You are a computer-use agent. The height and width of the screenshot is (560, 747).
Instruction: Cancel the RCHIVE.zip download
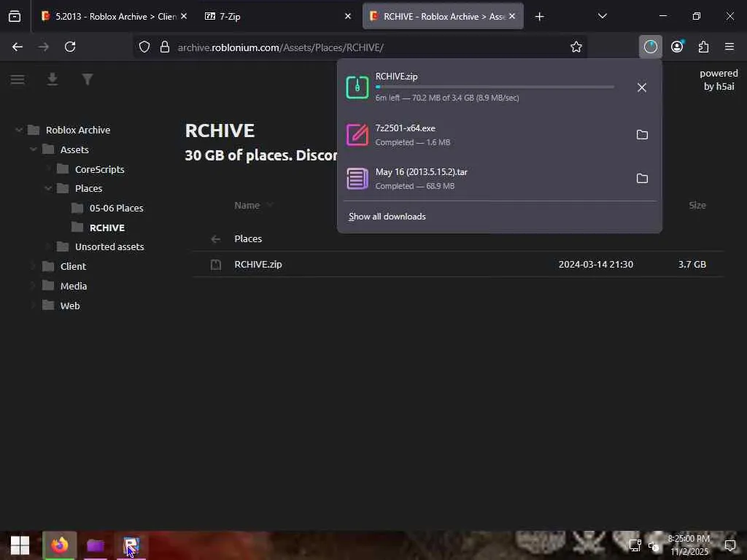click(642, 87)
